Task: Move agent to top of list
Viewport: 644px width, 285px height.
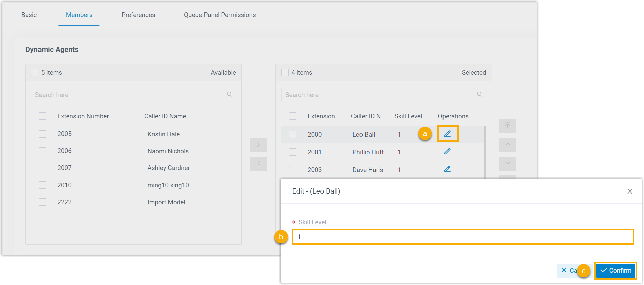Action: pyautogui.click(x=507, y=126)
